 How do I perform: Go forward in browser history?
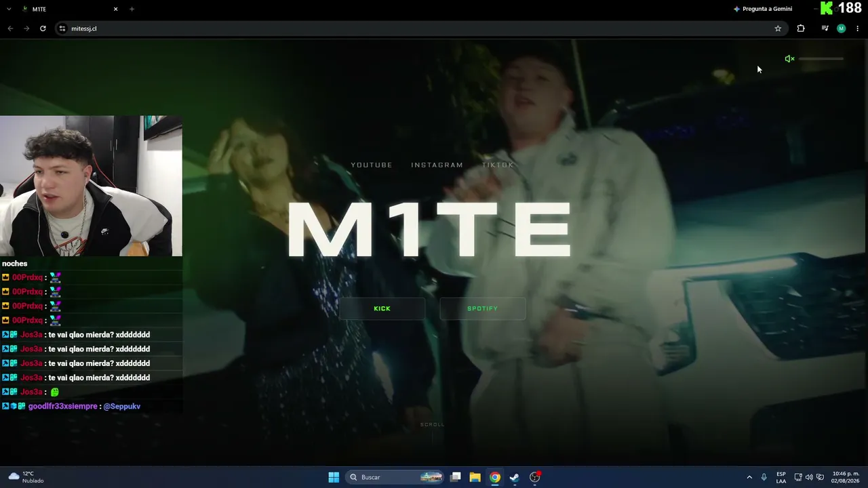pos(26,28)
